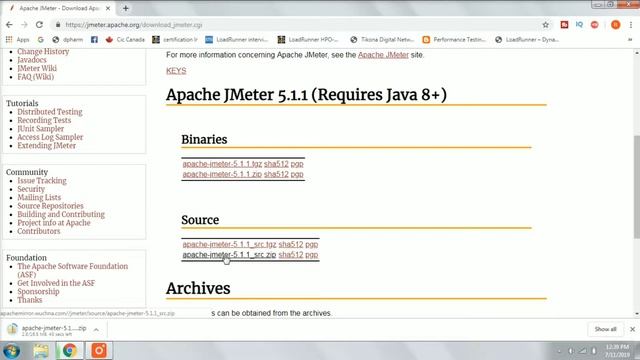Viewport: 640px width, 360px height.
Task: Expand download item options chevron
Action: [x=96, y=330]
